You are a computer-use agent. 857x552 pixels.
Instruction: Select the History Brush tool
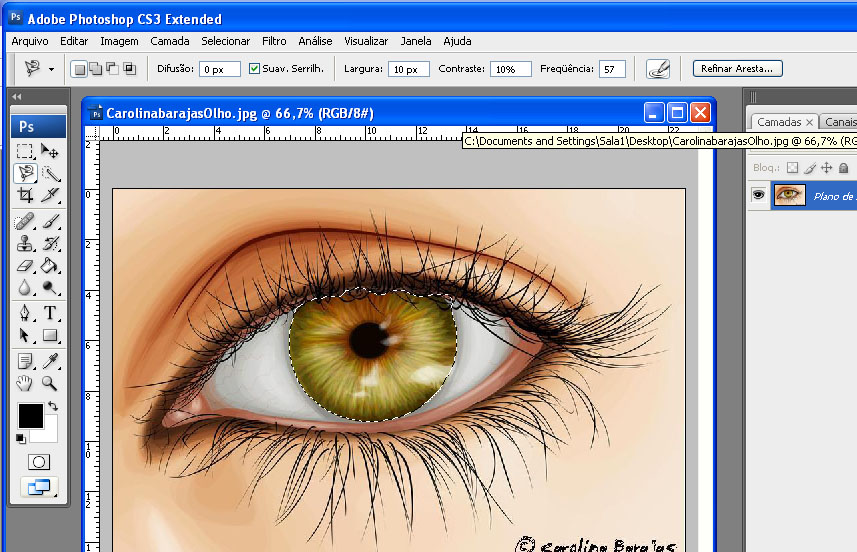pyautogui.click(x=50, y=243)
